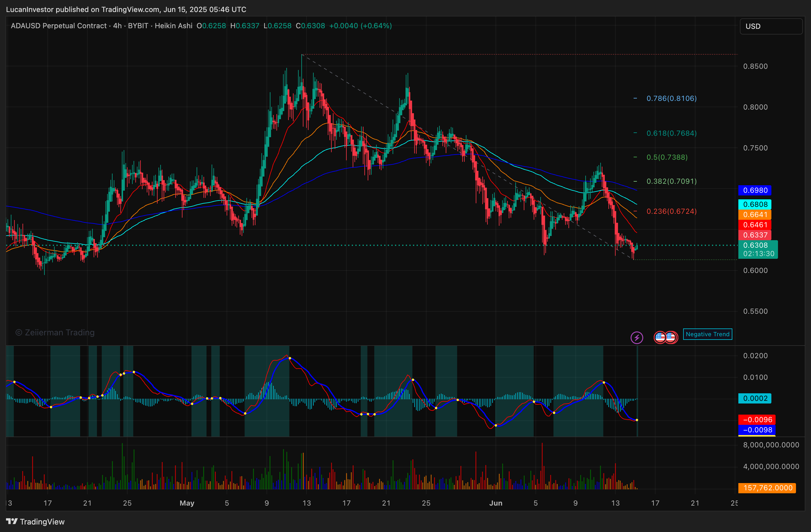This screenshot has width=811, height=532.
Task: Click the green 0.6308 current price tag
Action: click(755, 245)
